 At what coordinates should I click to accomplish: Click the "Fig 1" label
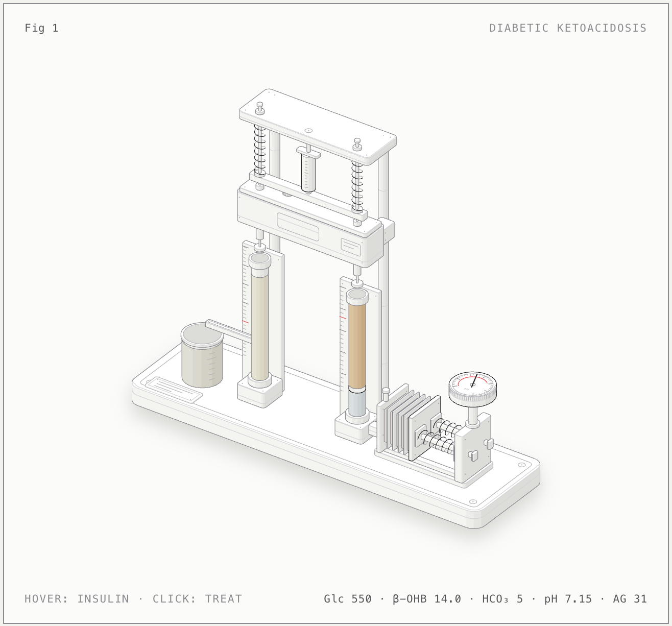(x=41, y=28)
